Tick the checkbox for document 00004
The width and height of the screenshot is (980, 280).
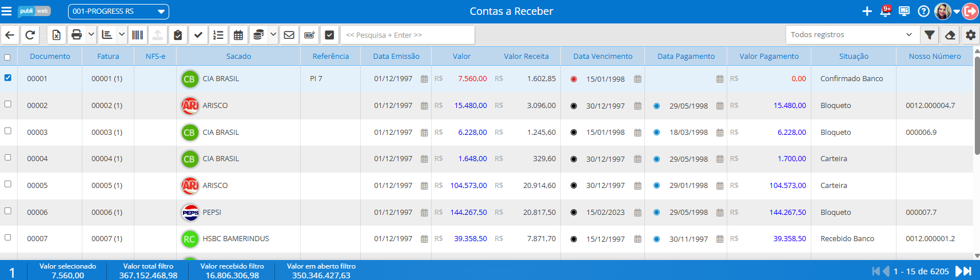click(x=8, y=158)
